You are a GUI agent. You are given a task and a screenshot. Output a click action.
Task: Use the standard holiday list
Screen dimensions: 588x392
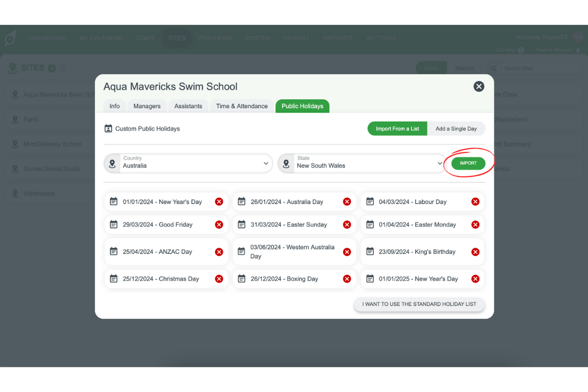tap(419, 304)
